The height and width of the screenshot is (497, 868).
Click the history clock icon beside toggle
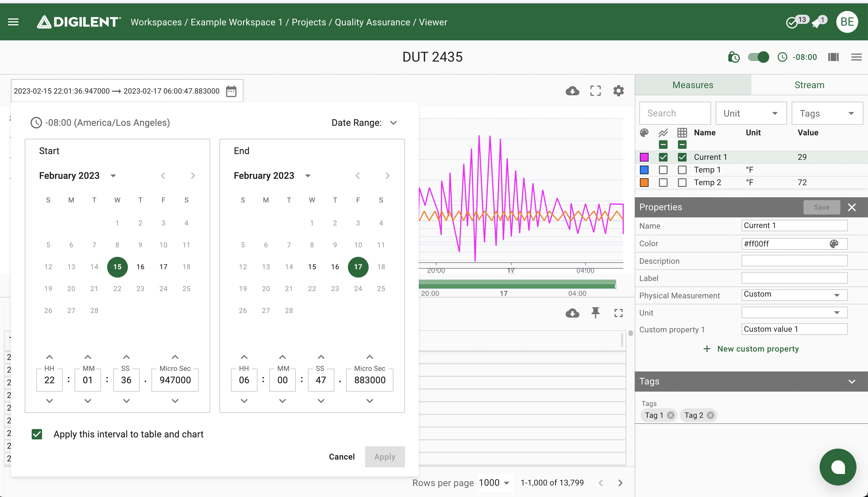tap(734, 57)
